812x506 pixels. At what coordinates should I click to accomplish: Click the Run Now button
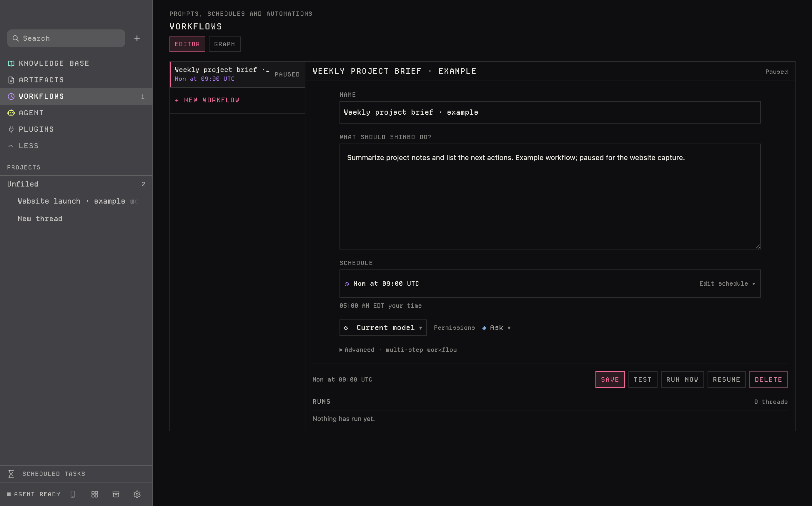pos(682,379)
